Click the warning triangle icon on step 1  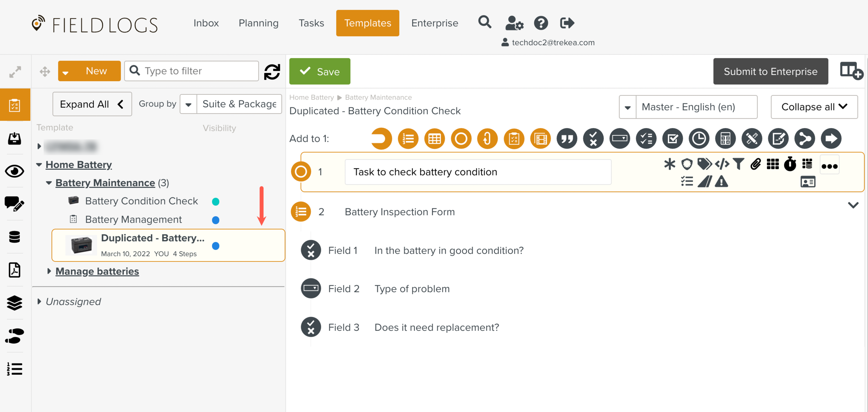(x=721, y=182)
